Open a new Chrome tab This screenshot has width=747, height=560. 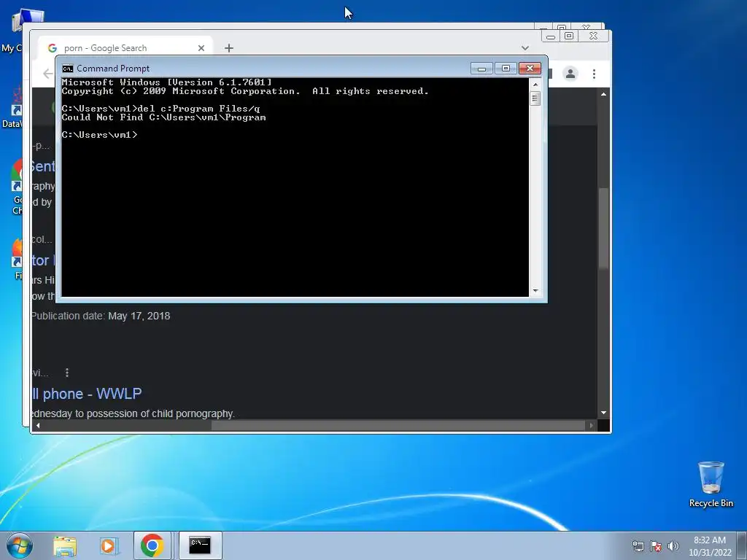[x=229, y=48]
